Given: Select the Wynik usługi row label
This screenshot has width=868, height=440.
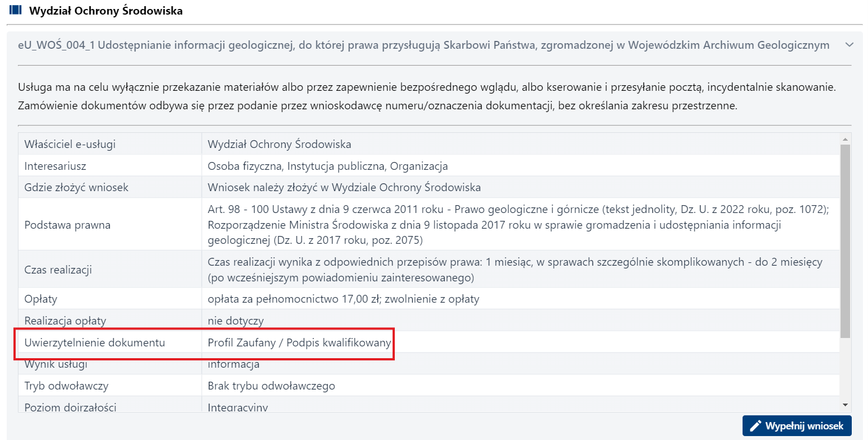Looking at the screenshot, I should pyautogui.click(x=56, y=363).
